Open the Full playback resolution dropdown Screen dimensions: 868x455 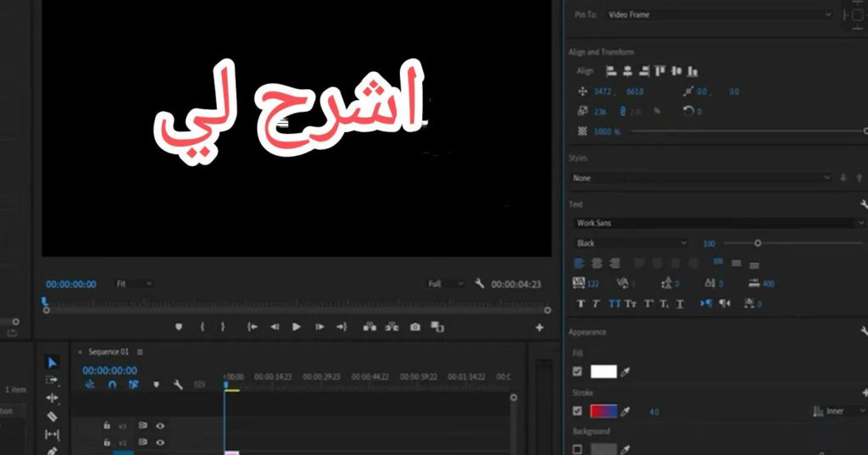(446, 284)
